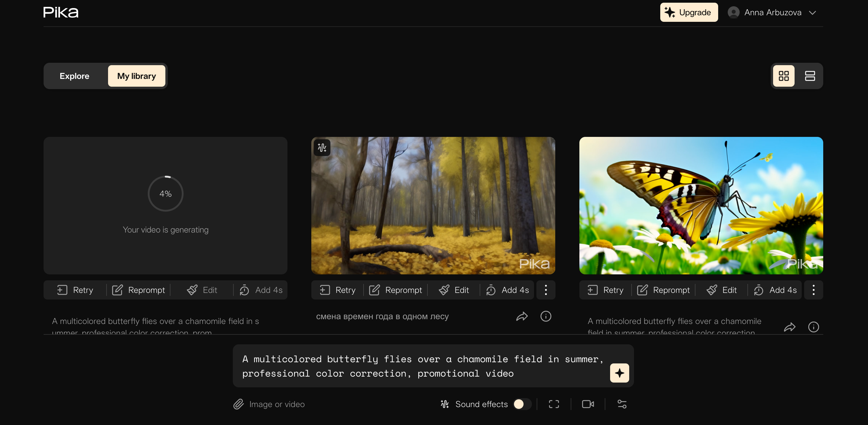Show info for the butterfly video
Screen dimensions: 868x425
coord(813,327)
